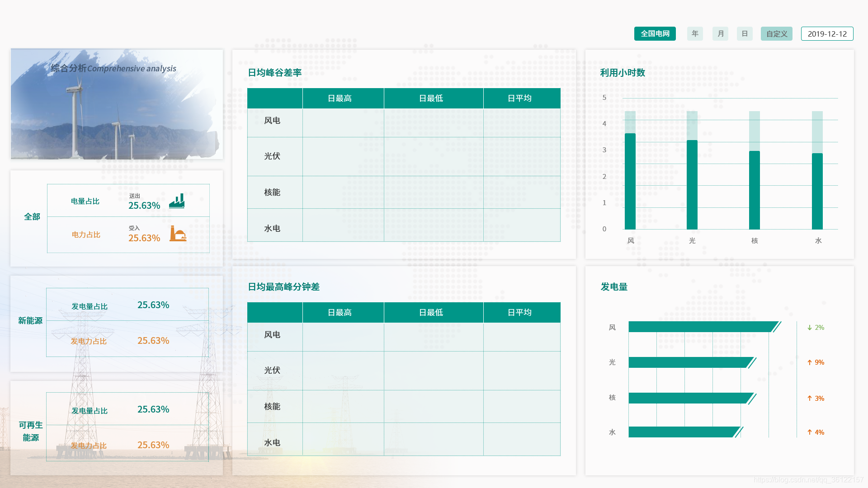Click 核能 row in 日均峰谷差率 table
Image resolution: width=868 pixels, height=488 pixels.
[x=404, y=192]
